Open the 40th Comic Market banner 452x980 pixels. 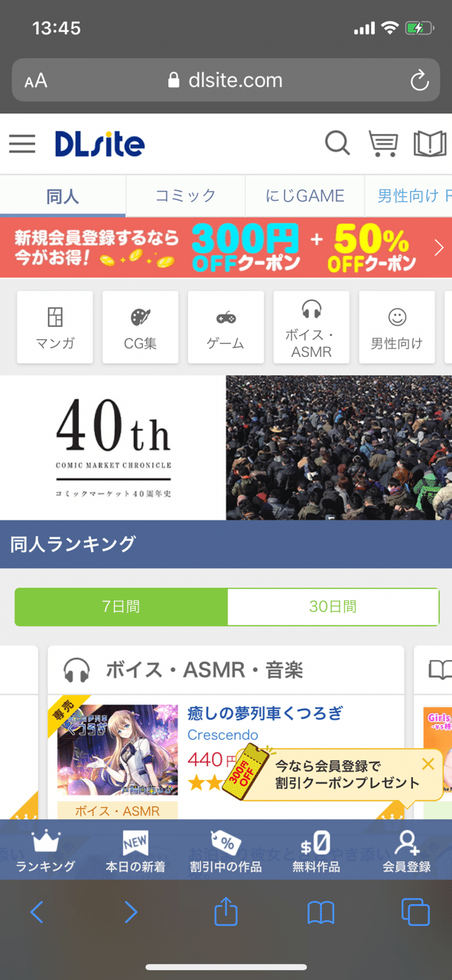(x=226, y=448)
